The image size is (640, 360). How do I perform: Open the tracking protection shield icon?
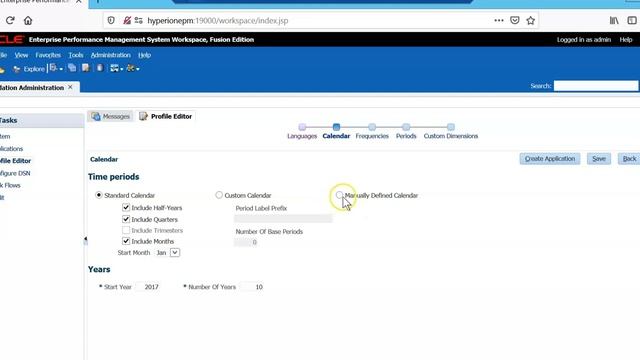tap(111, 20)
